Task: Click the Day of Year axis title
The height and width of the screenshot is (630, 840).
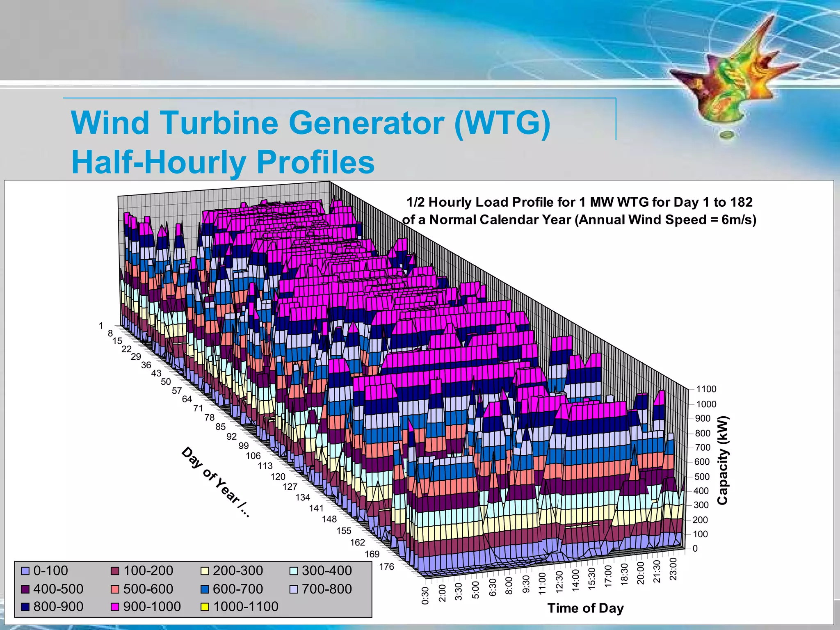Action: [215, 482]
